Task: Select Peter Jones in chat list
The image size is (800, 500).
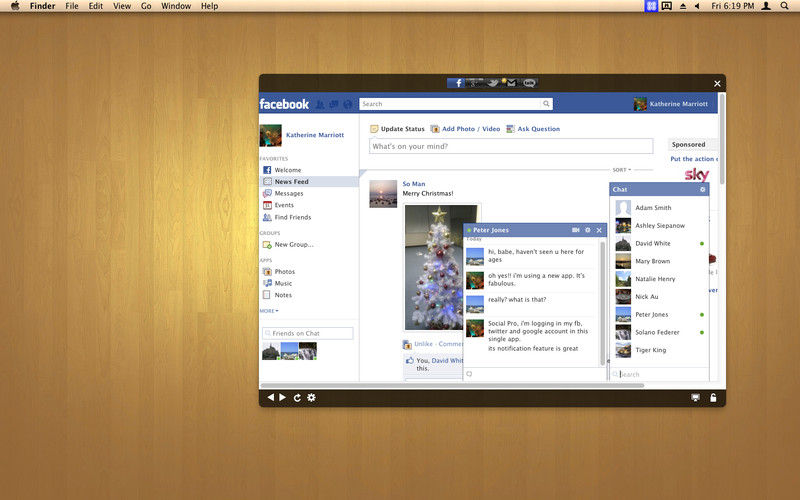Action: (659, 314)
